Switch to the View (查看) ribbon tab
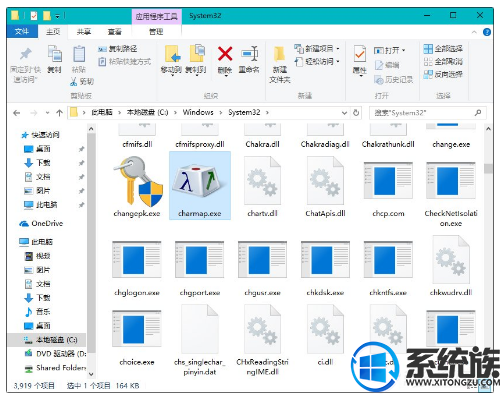This screenshot has width=500, height=395. [x=115, y=32]
